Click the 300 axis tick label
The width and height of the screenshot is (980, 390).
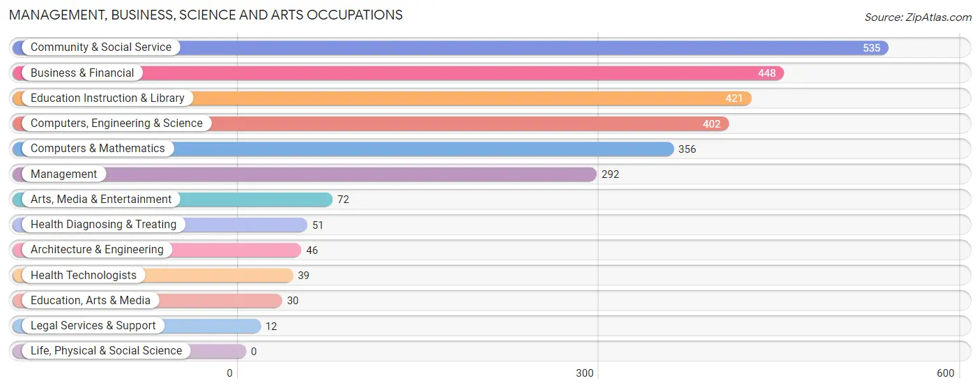point(585,373)
